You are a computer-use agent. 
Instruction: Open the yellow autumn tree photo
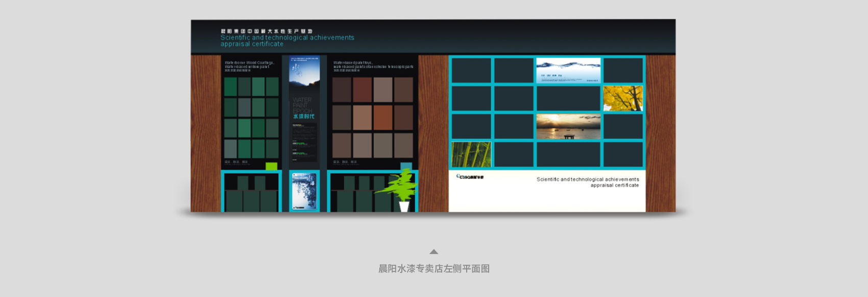coord(623,98)
